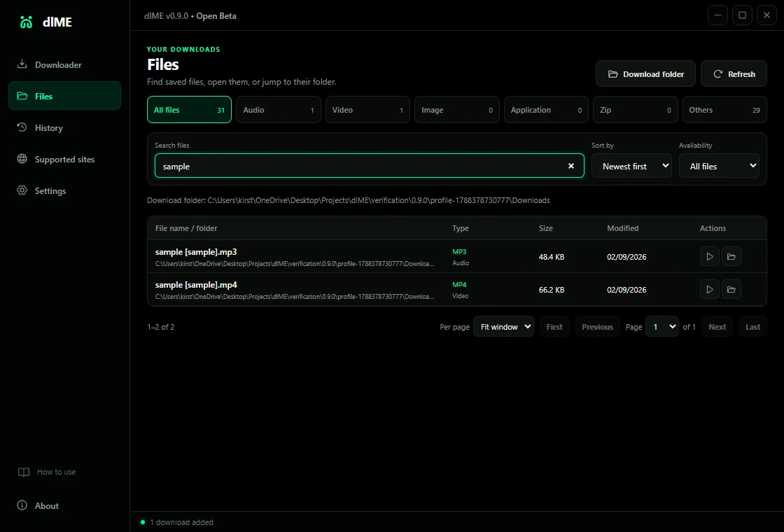Clear the search text with X icon

tap(571, 166)
